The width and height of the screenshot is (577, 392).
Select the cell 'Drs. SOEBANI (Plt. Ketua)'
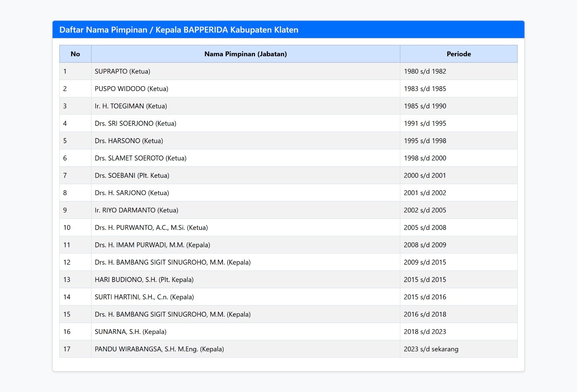[x=246, y=175]
